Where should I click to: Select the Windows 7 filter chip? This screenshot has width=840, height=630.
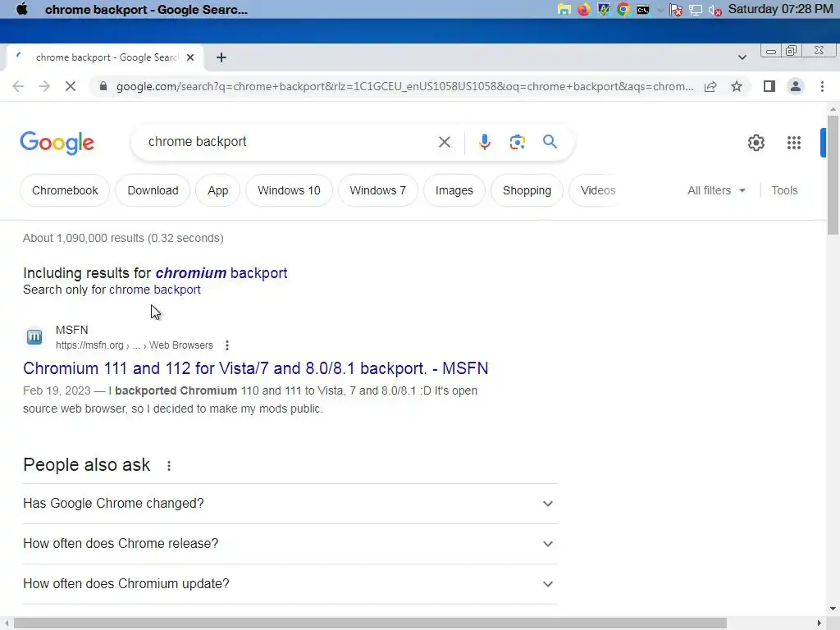click(377, 190)
